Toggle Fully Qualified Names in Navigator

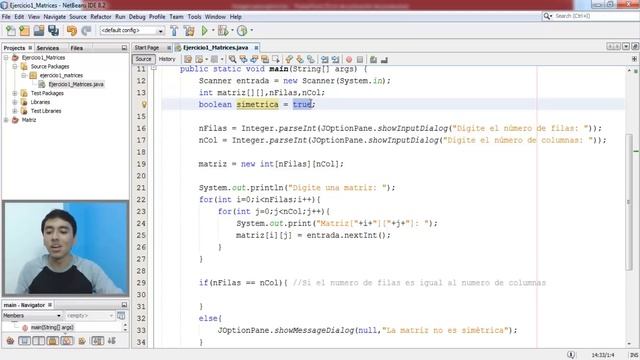click(x=82, y=340)
